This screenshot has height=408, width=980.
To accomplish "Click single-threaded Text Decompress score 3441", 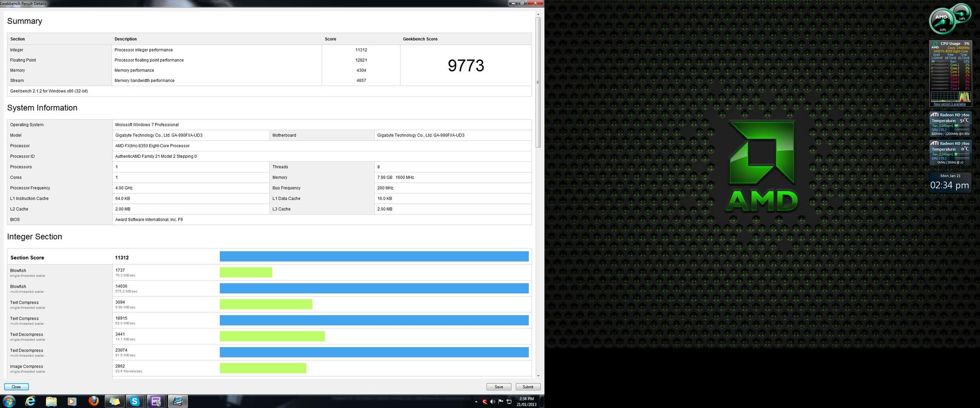I will [120, 334].
